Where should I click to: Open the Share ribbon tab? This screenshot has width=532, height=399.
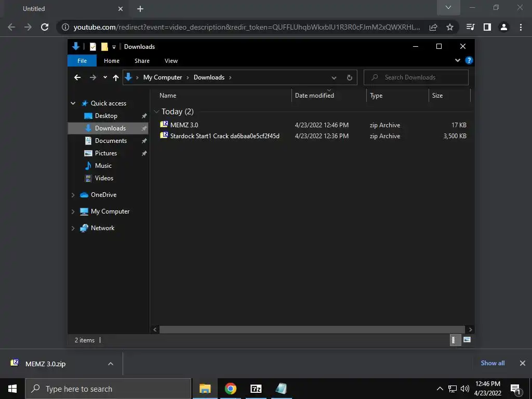pyautogui.click(x=142, y=61)
